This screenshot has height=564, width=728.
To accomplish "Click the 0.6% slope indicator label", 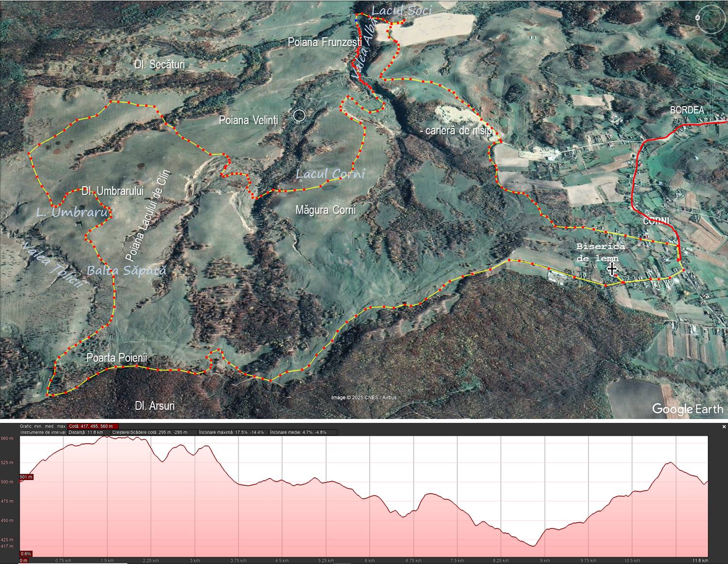I will tap(26, 554).
